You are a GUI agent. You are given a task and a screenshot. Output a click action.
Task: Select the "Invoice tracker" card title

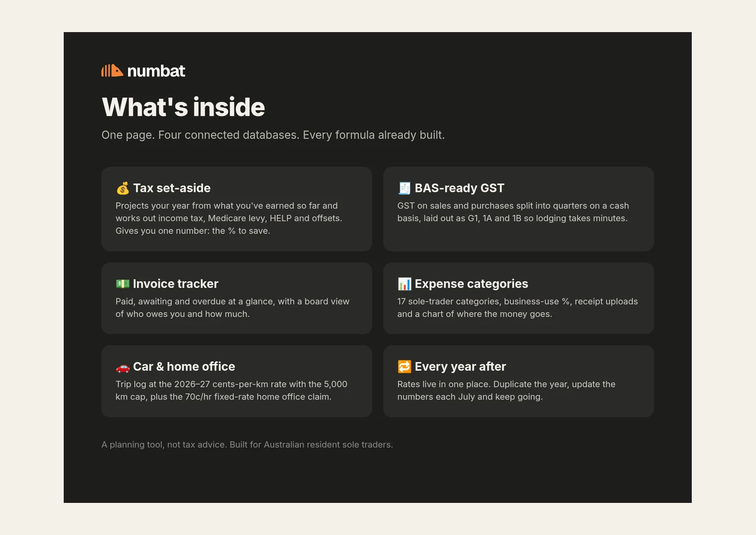[x=176, y=284]
